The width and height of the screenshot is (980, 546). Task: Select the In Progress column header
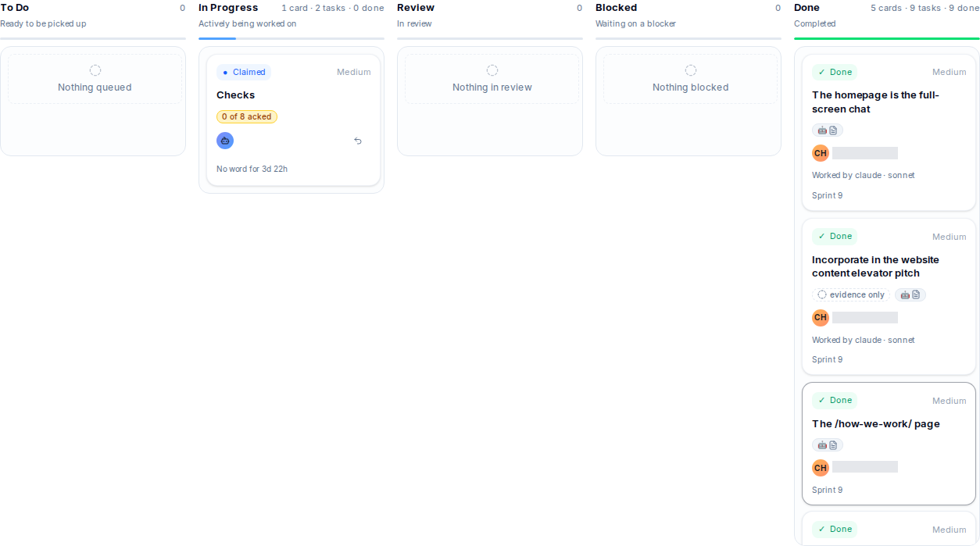228,8
